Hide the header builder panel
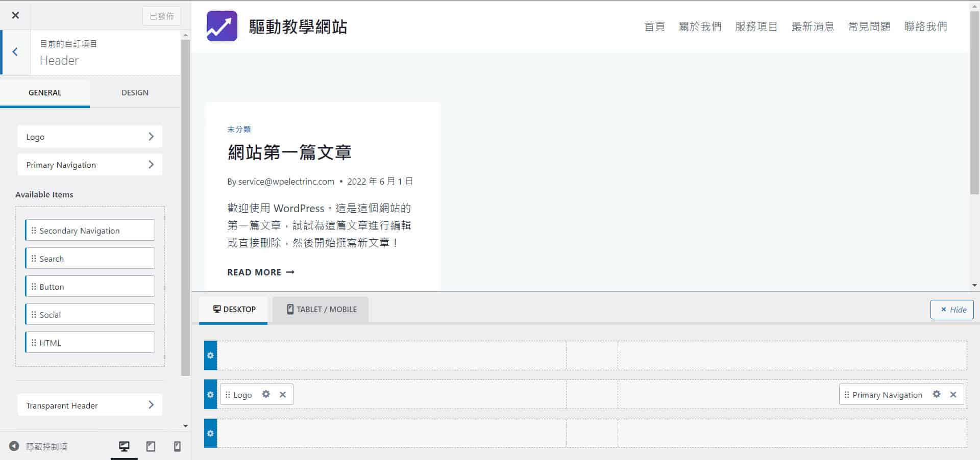980x460 pixels. tap(952, 310)
